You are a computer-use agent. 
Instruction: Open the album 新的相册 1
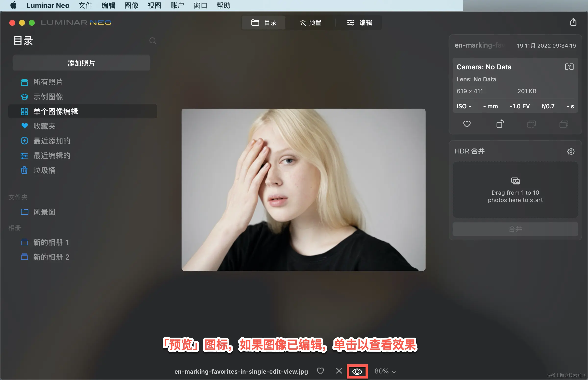[50, 242]
